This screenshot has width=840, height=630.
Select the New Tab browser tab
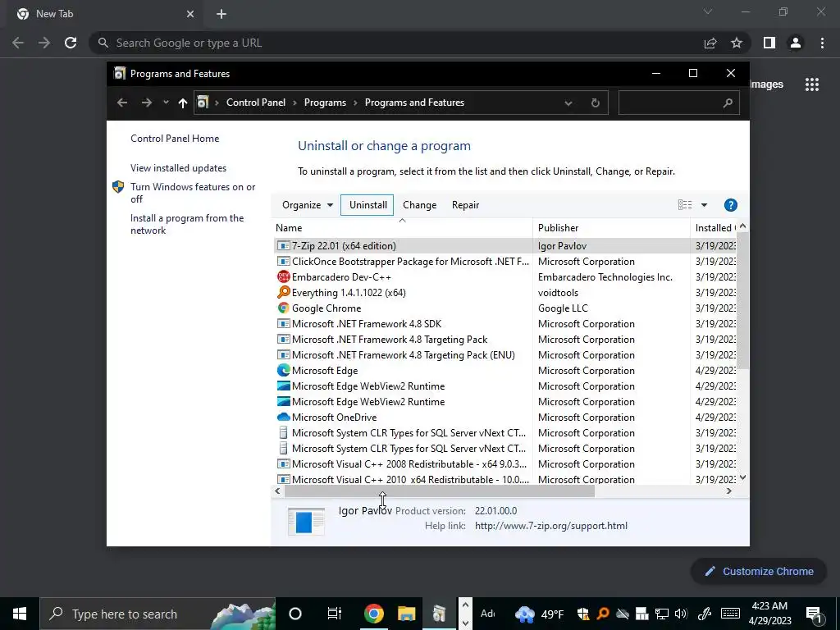pos(106,14)
